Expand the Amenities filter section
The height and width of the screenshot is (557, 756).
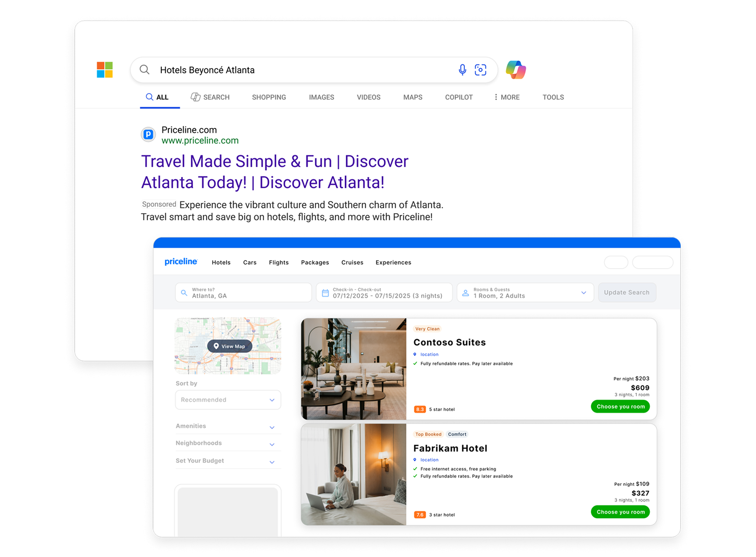228,426
